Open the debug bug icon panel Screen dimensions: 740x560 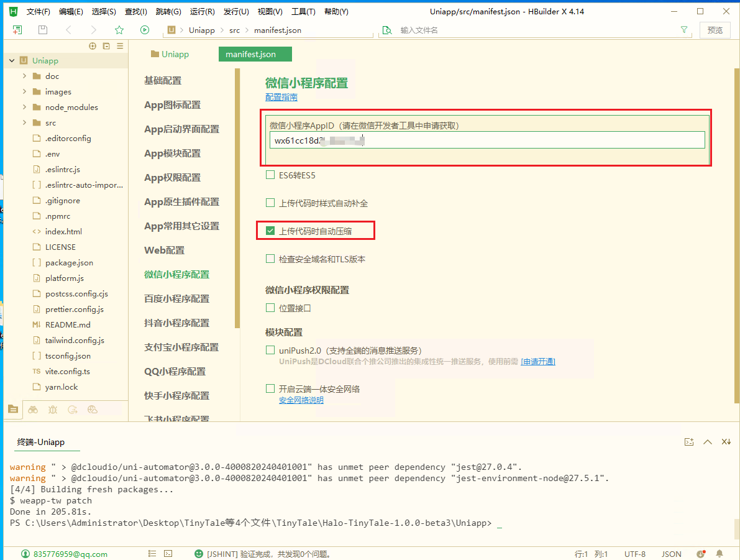53,410
